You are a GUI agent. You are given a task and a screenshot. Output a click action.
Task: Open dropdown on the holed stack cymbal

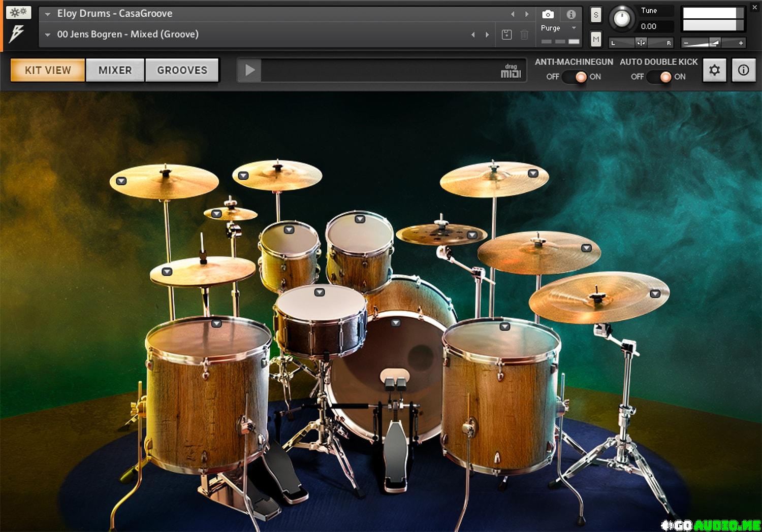coord(472,235)
